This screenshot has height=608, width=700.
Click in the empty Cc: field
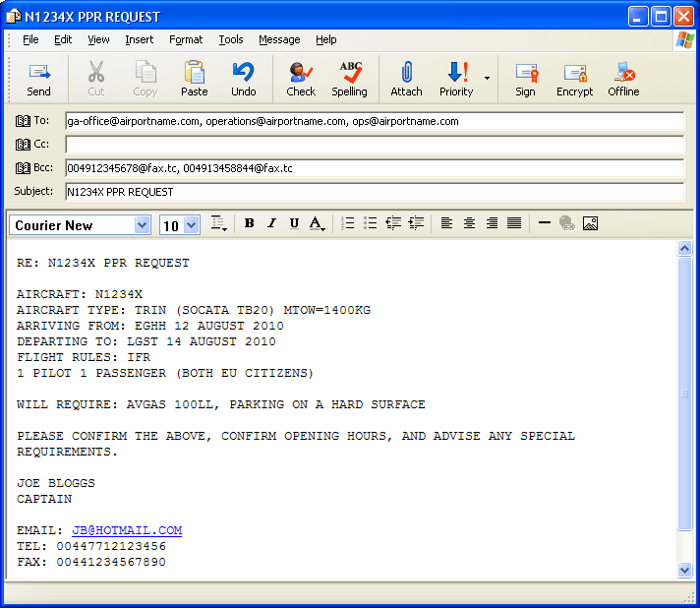coord(375,145)
